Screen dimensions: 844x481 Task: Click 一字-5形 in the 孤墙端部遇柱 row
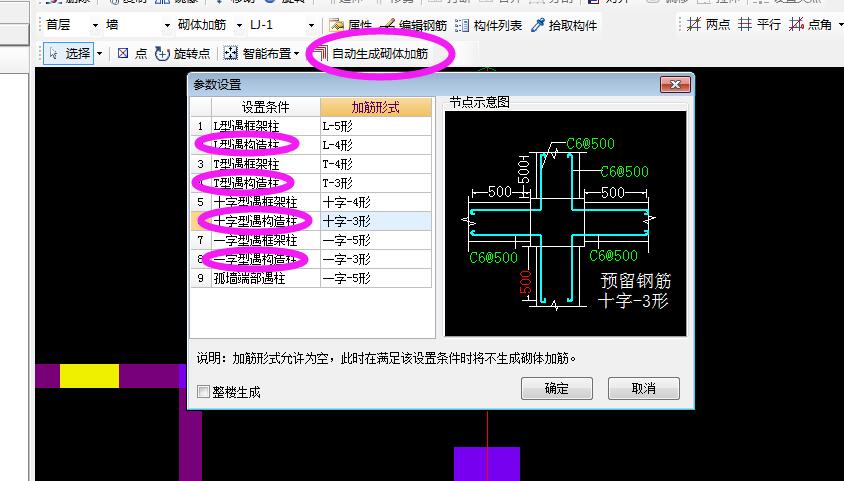click(376, 278)
